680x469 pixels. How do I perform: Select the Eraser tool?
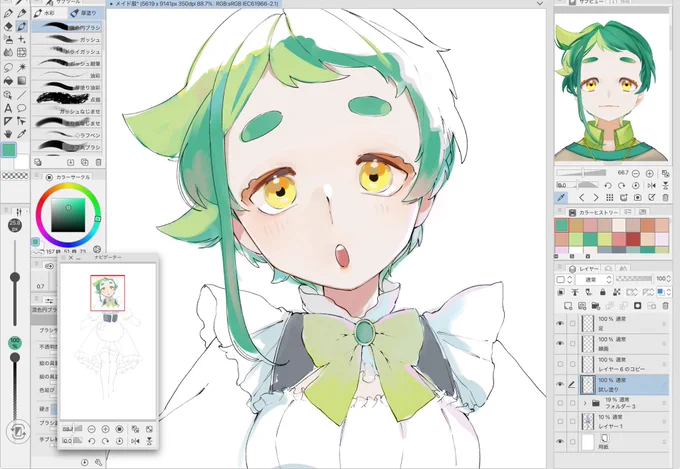8,26
